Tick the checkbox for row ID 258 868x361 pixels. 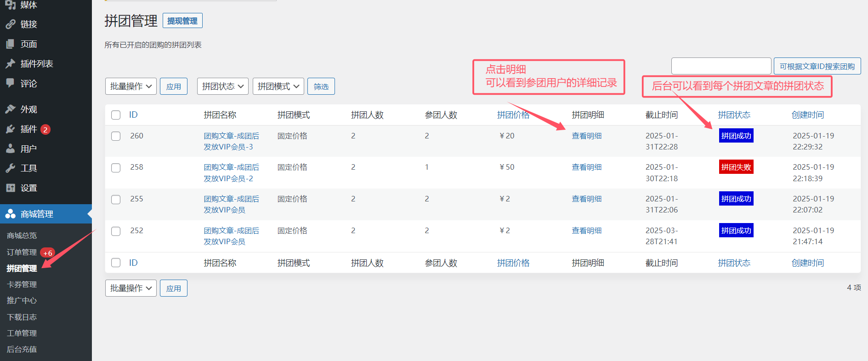point(116,168)
